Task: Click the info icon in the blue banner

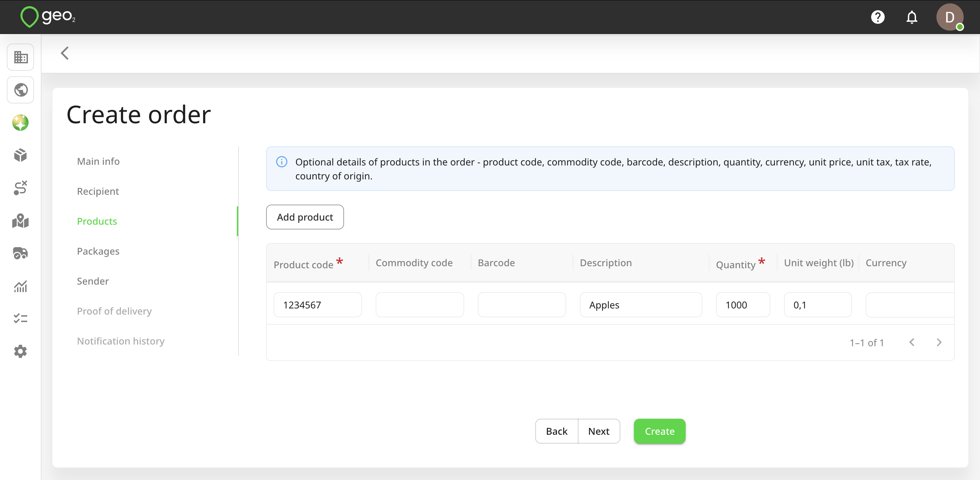Action: (281, 162)
